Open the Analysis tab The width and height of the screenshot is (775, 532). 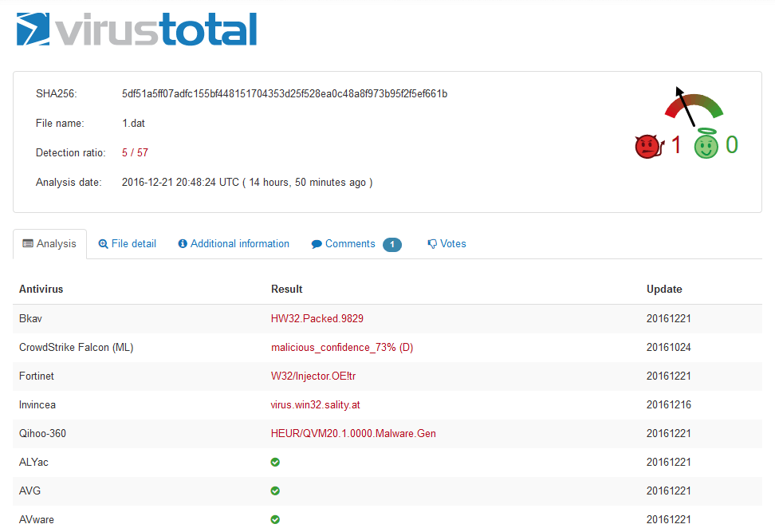click(x=49, y=244)
